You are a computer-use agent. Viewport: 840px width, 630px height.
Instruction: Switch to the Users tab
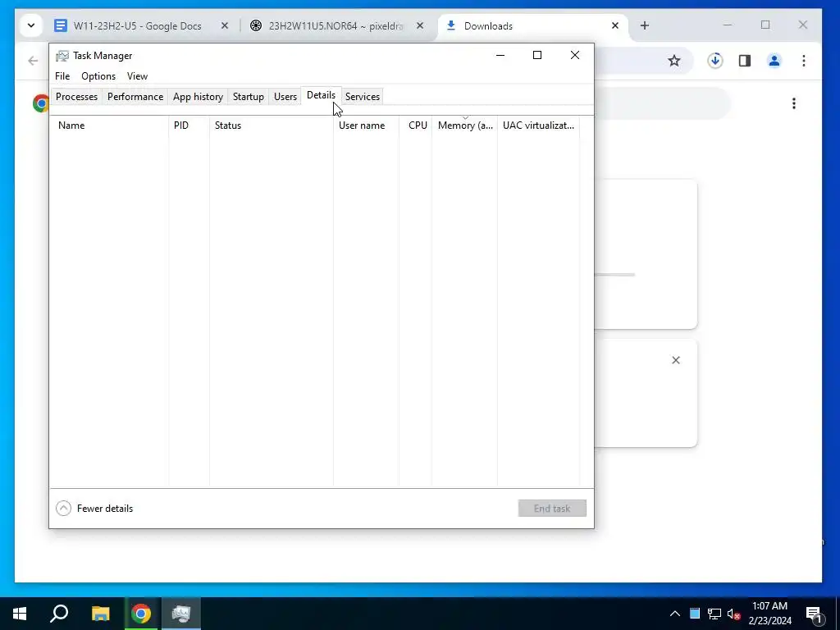pos(285,97)
